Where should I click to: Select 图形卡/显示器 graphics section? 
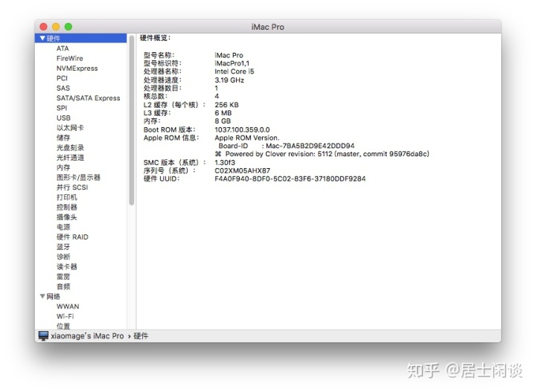[x=78, y=177]
